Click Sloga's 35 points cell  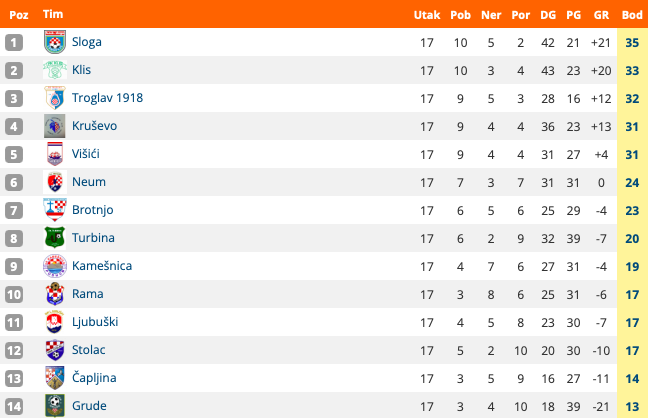pos(632,42)
